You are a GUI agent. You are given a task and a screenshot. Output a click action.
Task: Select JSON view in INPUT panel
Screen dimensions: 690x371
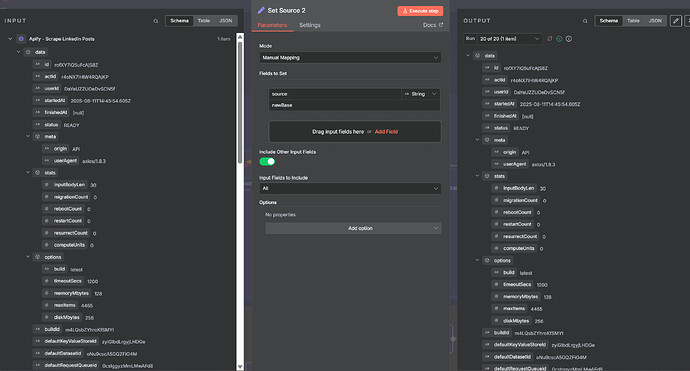(226, 21)
